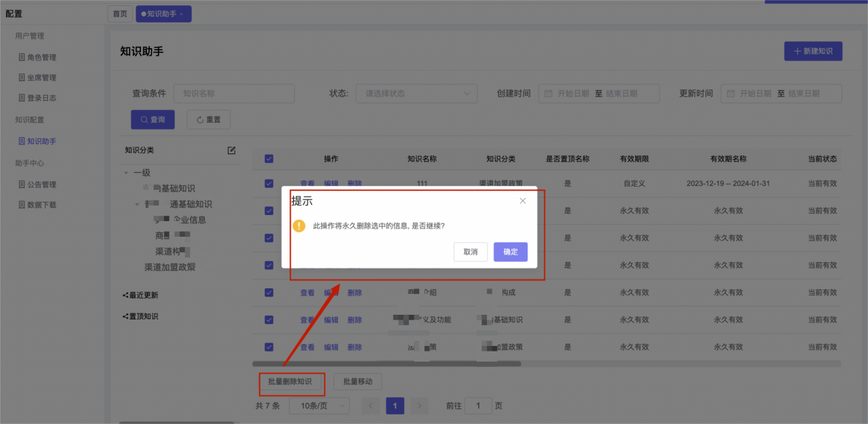Screen dimensions: 868x424
Task: Click the previous page arrow
Action: (371, 406)
